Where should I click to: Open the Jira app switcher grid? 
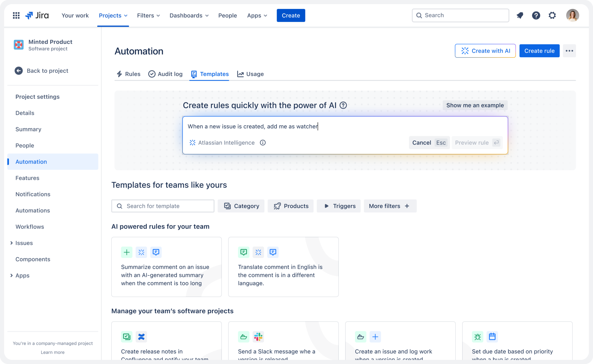pos(16,15)
